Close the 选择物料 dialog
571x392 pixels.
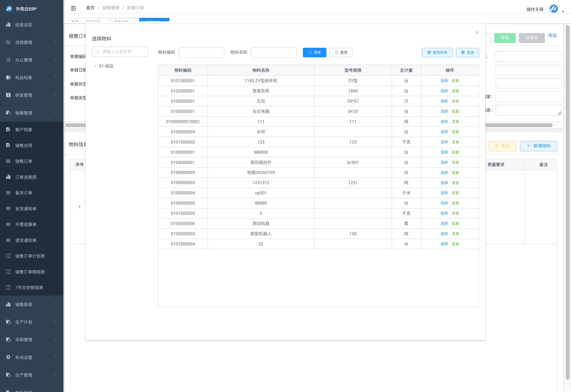(x=477, y=32)
